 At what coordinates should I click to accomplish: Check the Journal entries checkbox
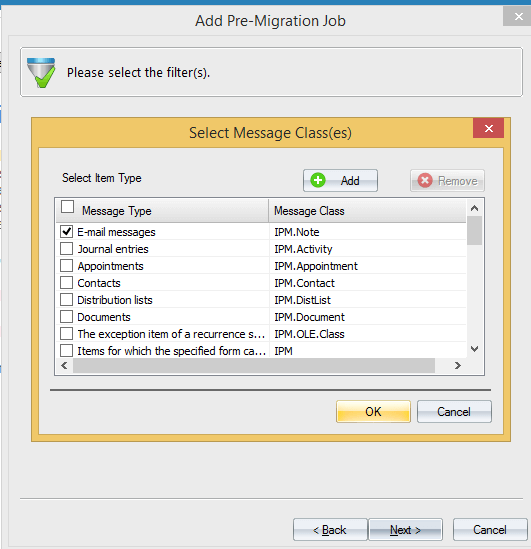(67, 249)
